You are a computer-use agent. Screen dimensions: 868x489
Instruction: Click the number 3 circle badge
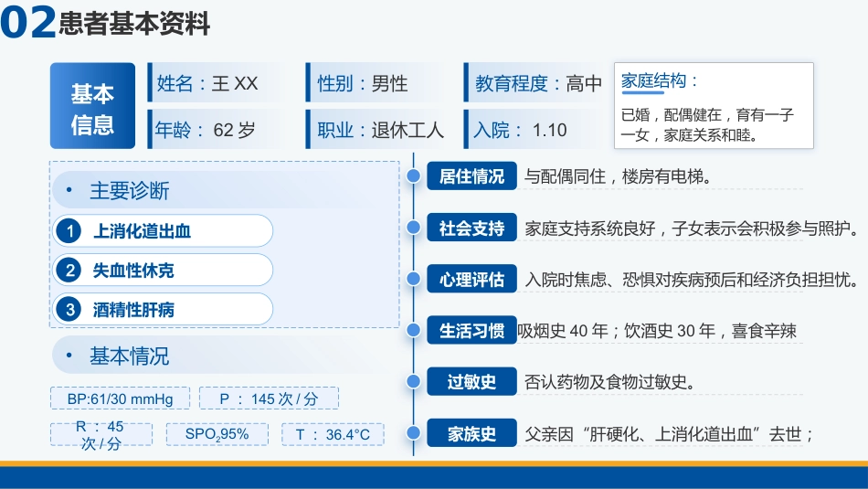click(69, 309)
